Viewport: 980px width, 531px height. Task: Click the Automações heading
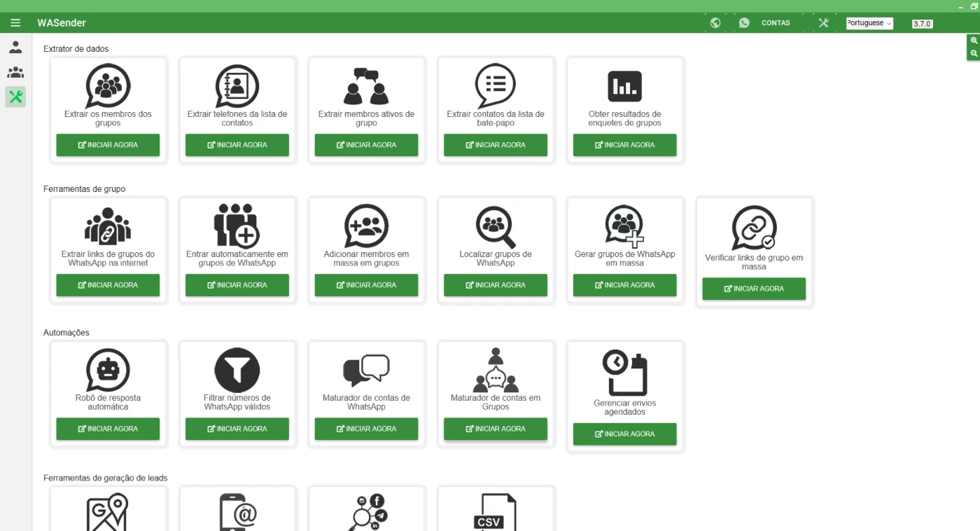(x=66, y=333)
